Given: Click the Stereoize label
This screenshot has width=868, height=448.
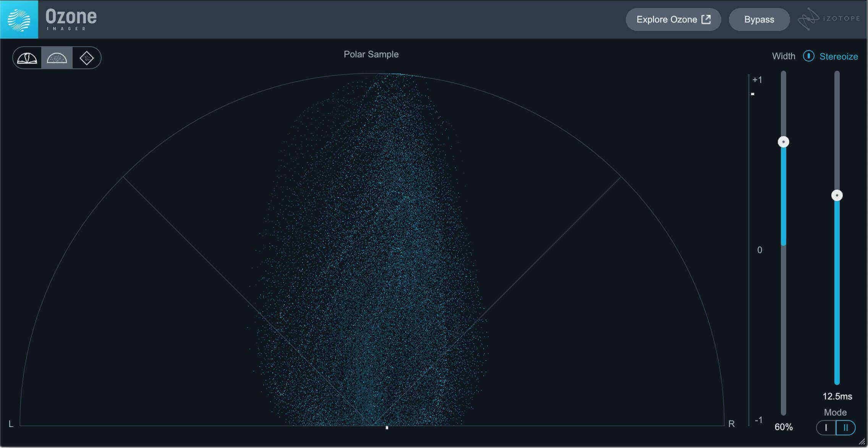Looking at the screenshot, I should [x=839, y=57].
